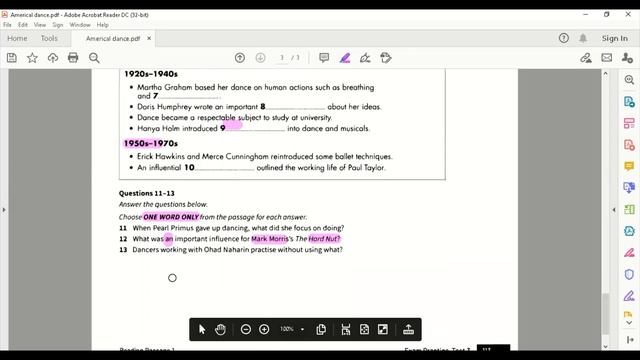Go to next page with the down arrow
This screenshot has height=360, width=640.
(260, 58)
